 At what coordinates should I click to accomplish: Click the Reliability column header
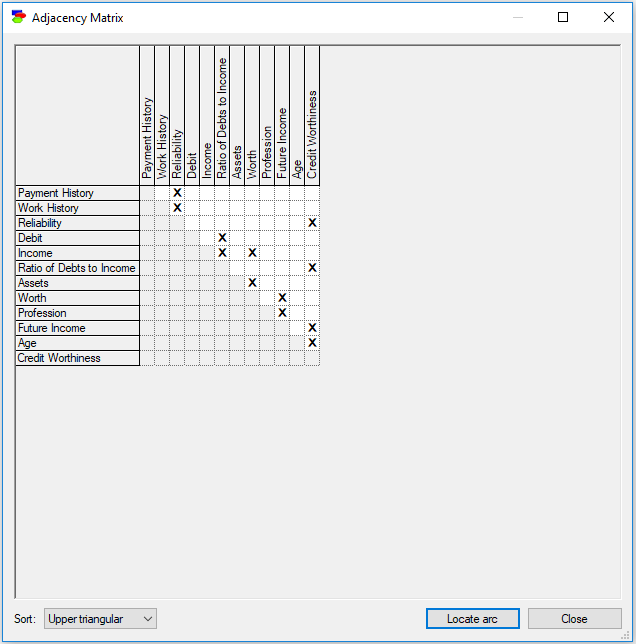click(177, 116)
